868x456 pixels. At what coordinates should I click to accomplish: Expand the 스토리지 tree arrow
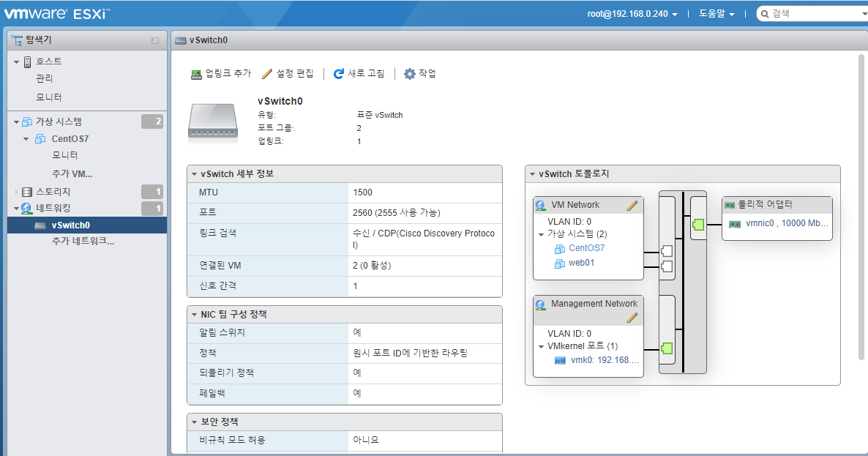pyautogui.click(x=16, y=192)
